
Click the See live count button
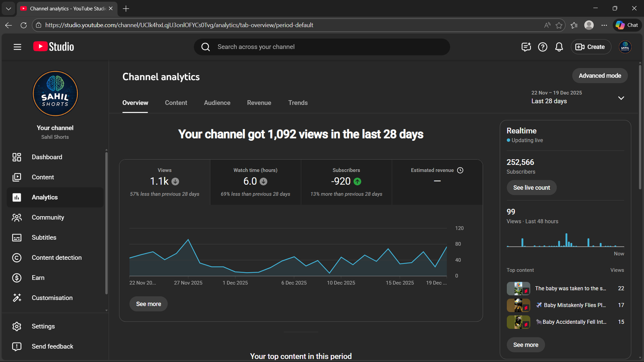[531, 188]
